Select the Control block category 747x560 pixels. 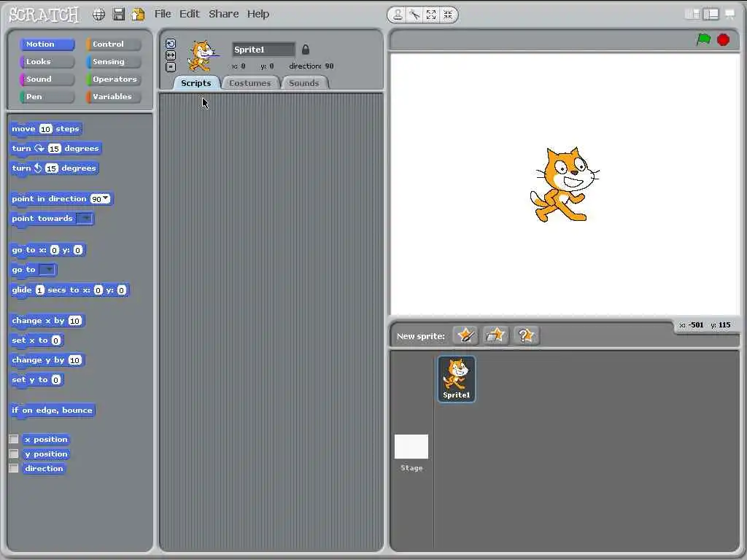click(113, 44)
